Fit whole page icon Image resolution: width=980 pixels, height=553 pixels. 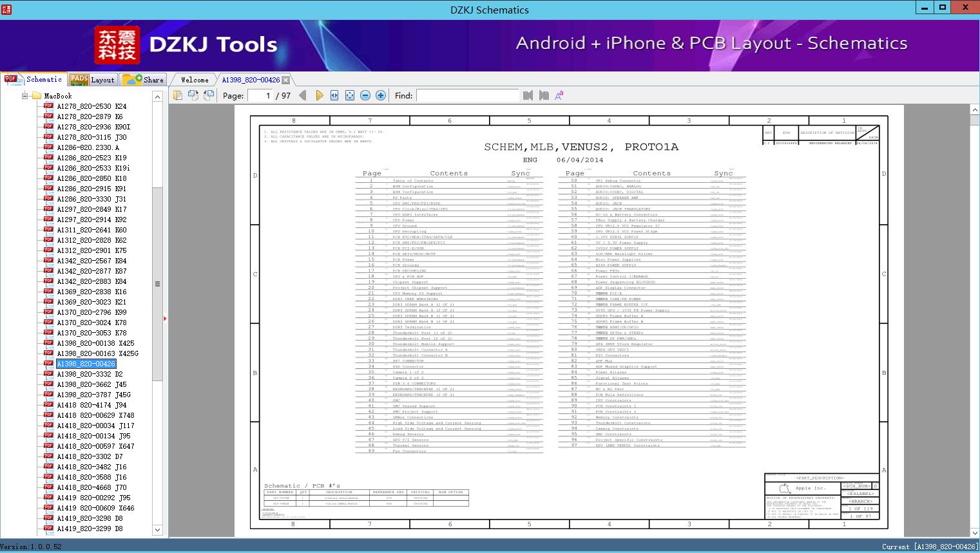coord(350,95)
